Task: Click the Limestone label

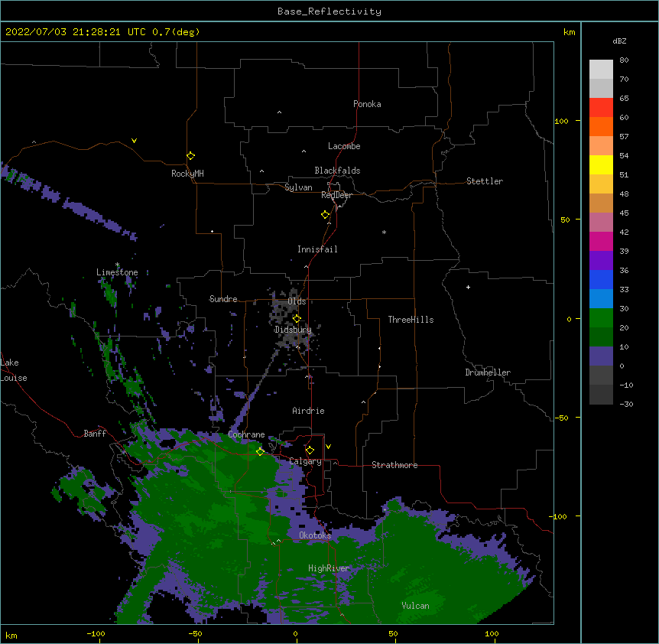Action: [117, 272]
